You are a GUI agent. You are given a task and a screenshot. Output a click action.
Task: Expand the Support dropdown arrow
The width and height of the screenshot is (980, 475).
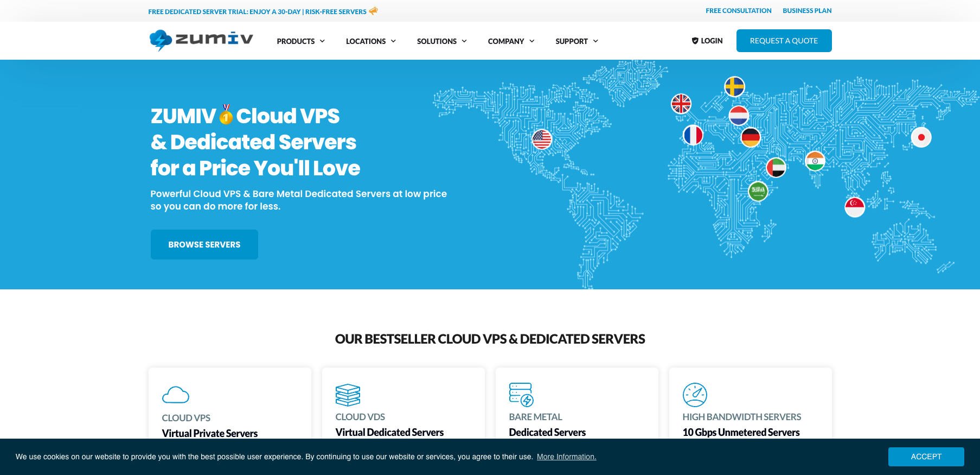tap(595, 41)
